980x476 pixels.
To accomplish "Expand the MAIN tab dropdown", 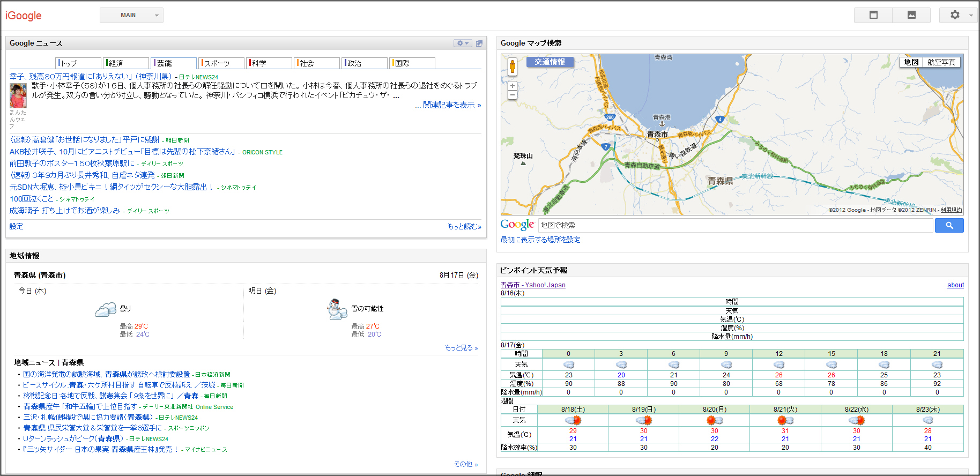I will click(131, 15).
